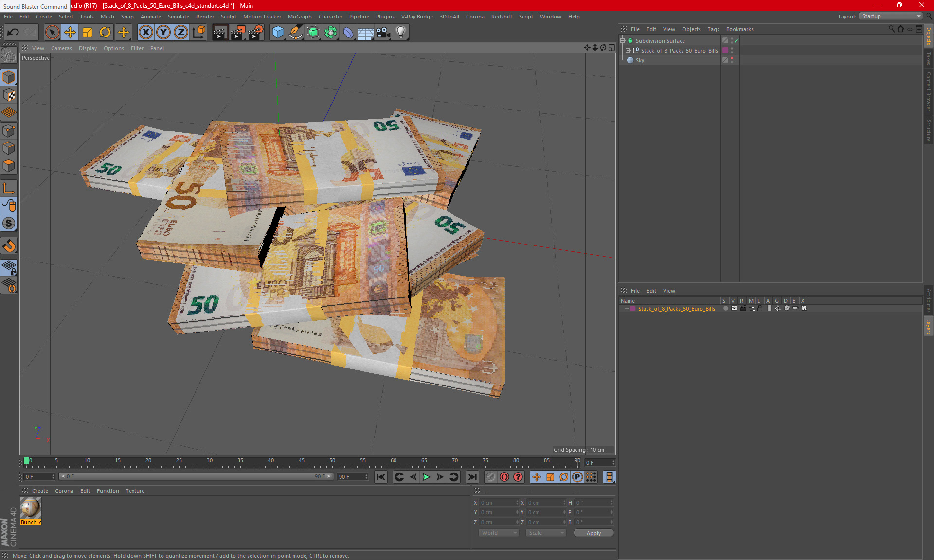Open the V-Ray Bridge menu

click(x=417, y=17)
